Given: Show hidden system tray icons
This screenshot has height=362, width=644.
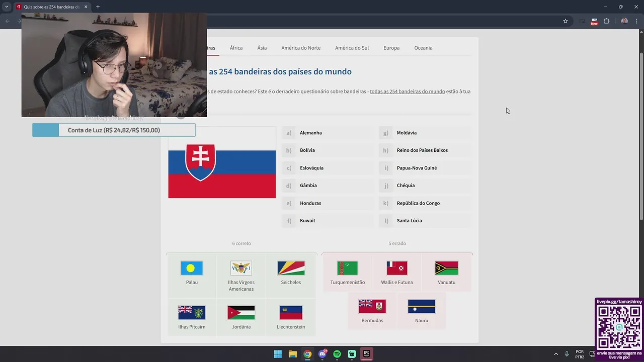Looking at the screenshot, I should click(556, 354).
